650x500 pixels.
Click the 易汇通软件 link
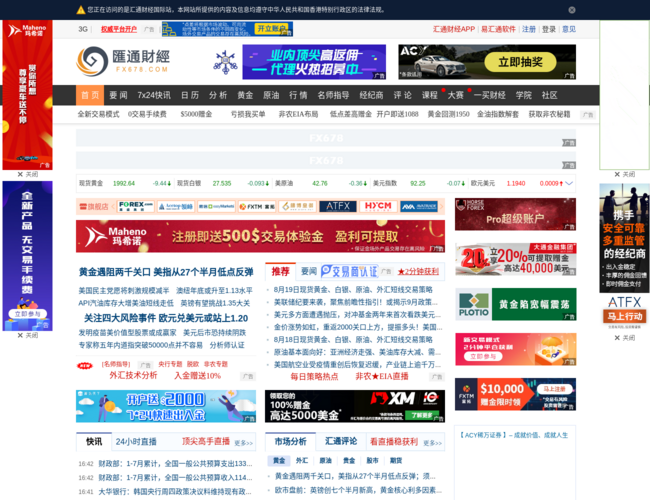(498, 29)
